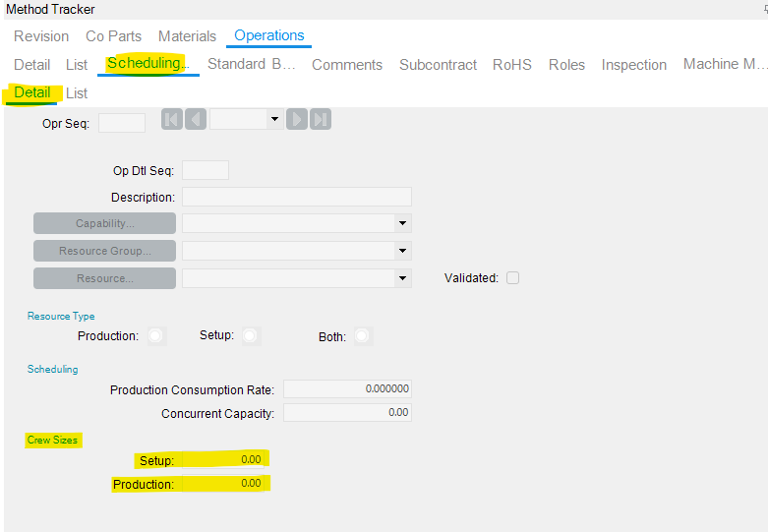This screenshot has height=532, width=768.
Task: Click the Capability... button
Action: coord(105,223)
